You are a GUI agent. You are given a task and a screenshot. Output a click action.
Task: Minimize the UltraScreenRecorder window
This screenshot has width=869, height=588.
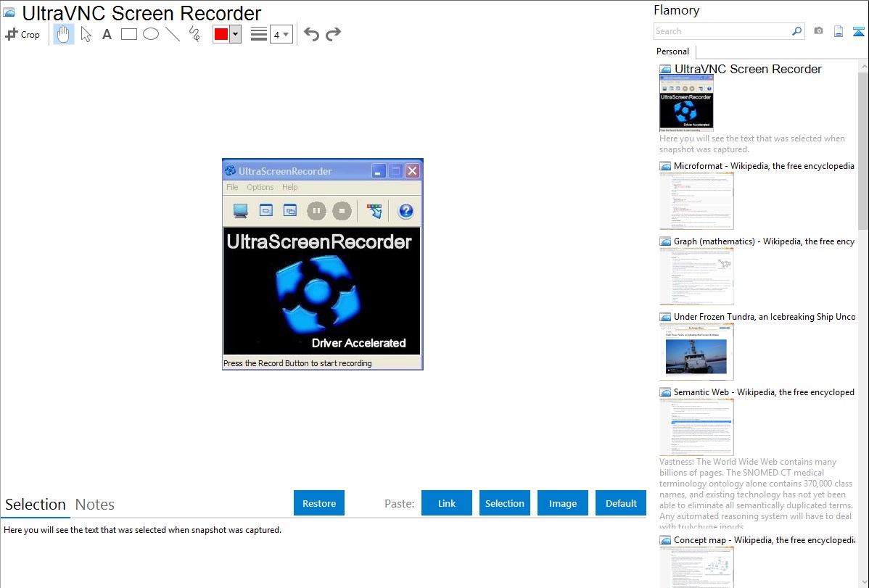379,171
